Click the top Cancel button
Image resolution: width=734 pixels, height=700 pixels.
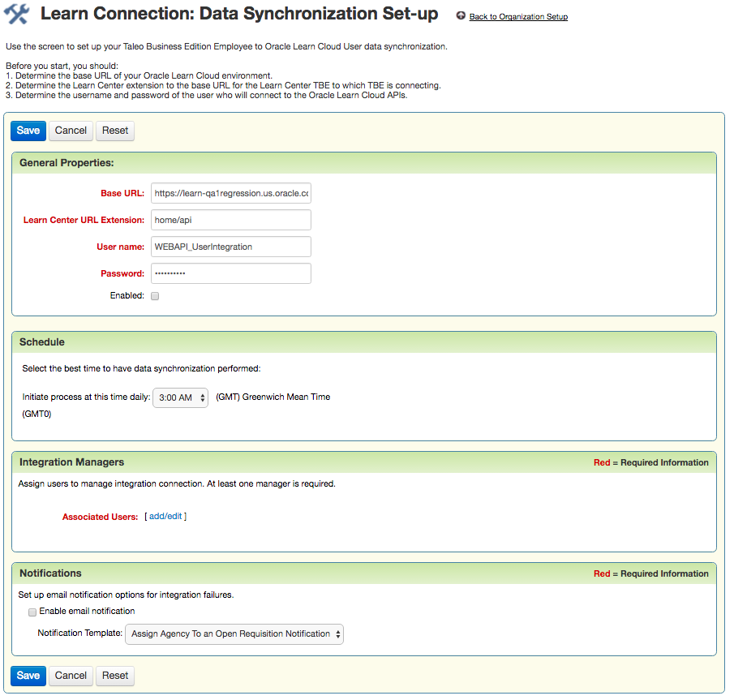[71, 131]
